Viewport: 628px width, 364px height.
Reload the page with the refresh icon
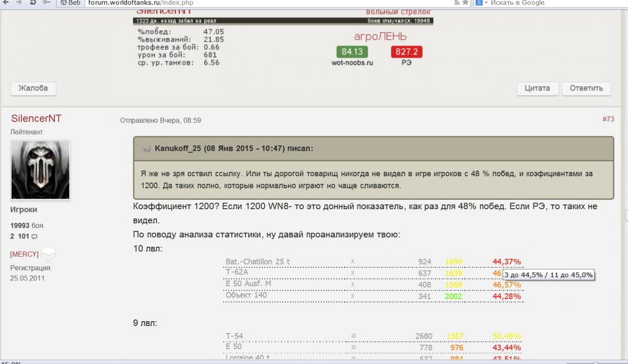(x=33, y=3)
